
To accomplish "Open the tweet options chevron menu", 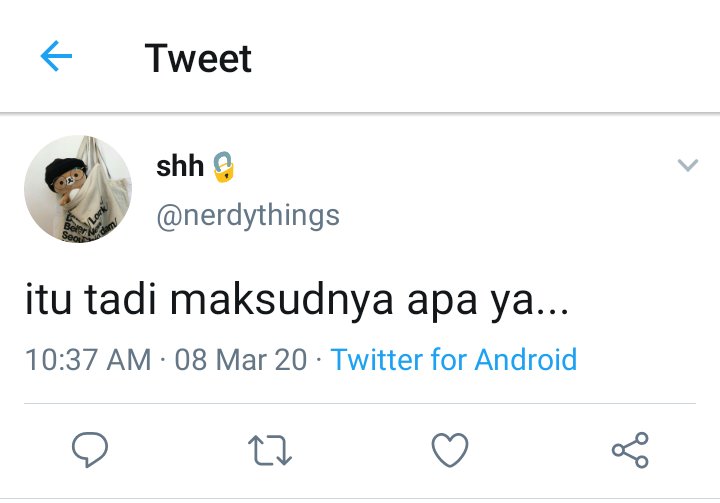I will (x=688, y=164).
